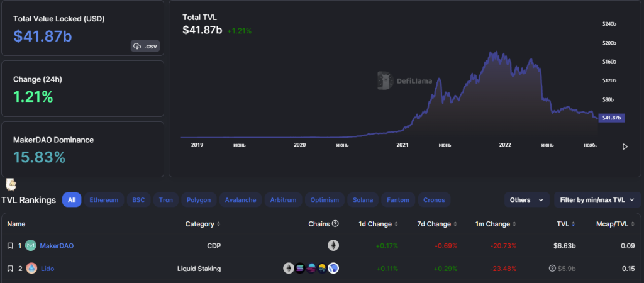Click the Lido logo icon
644x283 pixels.
(31, 269)
